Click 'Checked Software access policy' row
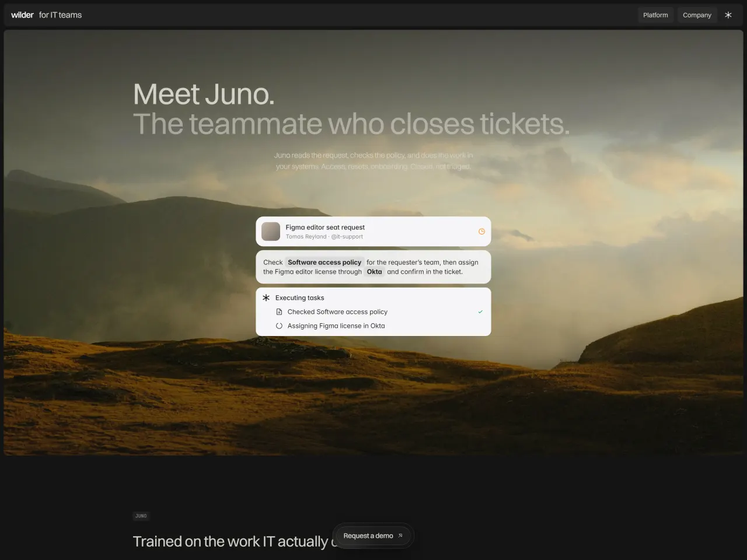This screenshot has height=560, width=747. 373,312
